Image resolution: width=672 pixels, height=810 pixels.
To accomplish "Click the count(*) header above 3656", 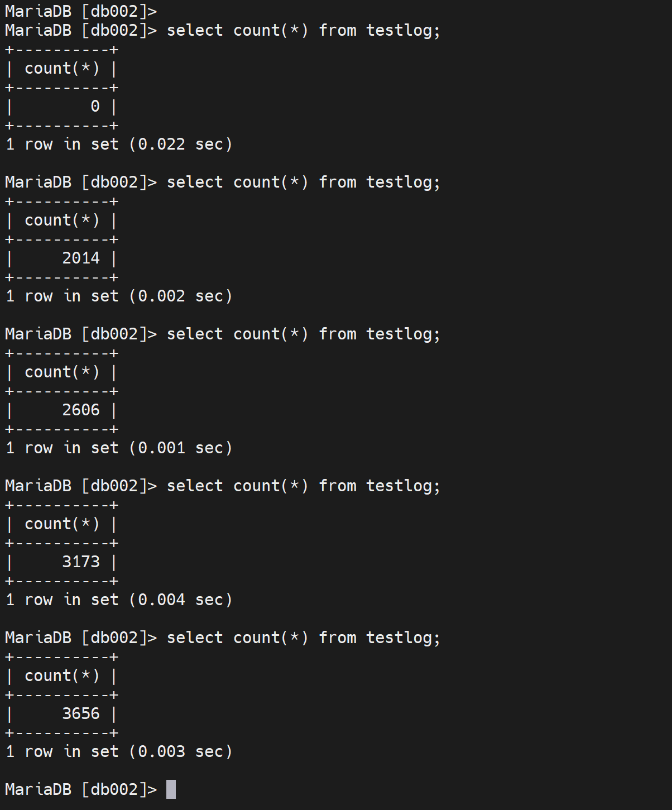I will pyautogui.click(x=62, y=675).
